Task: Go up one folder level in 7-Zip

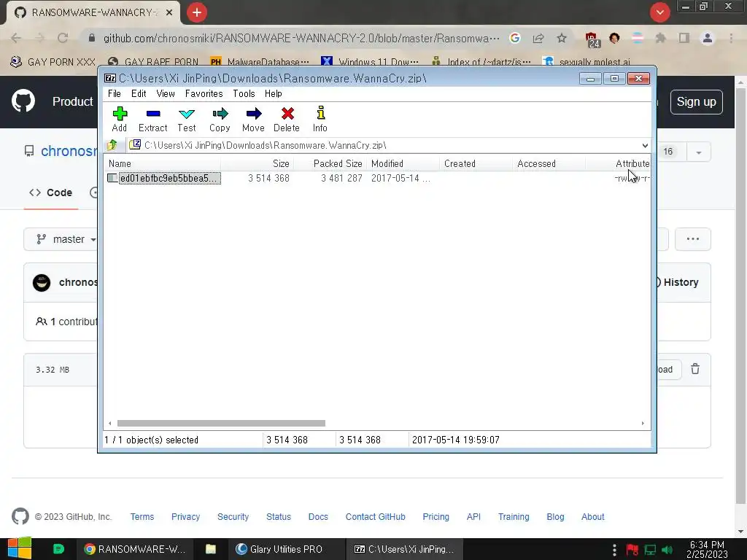Action: (112, 145)
